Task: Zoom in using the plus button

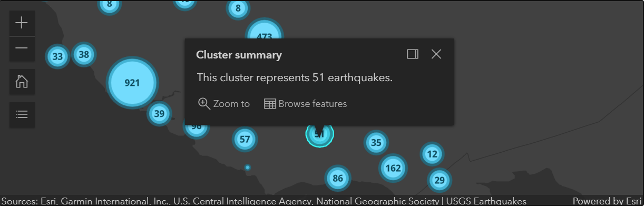Action: point(22,23)
